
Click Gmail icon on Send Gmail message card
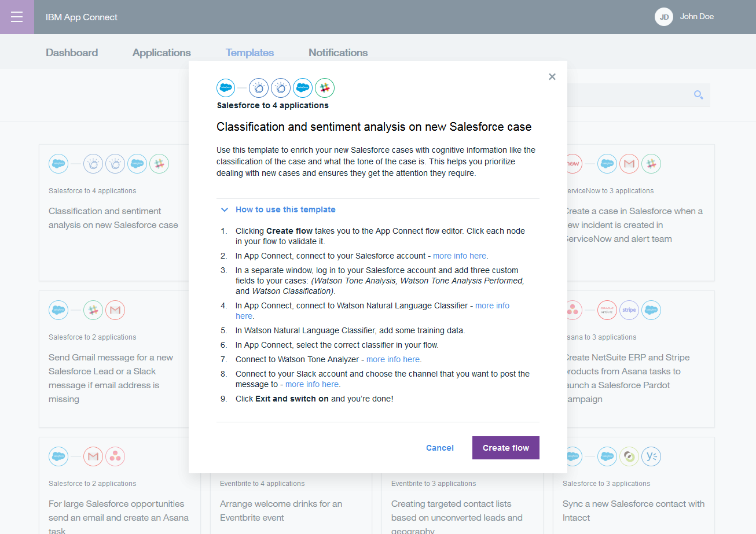click(x=115, y=310)
